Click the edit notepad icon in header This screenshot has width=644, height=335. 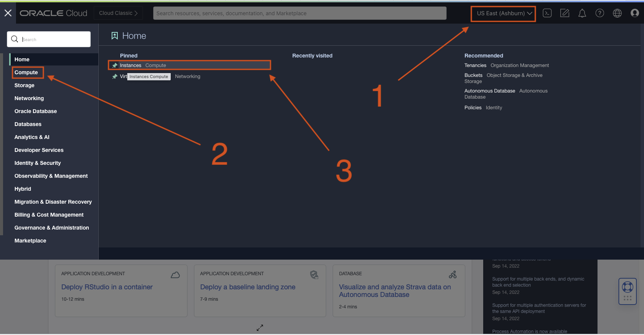[564, 13]
